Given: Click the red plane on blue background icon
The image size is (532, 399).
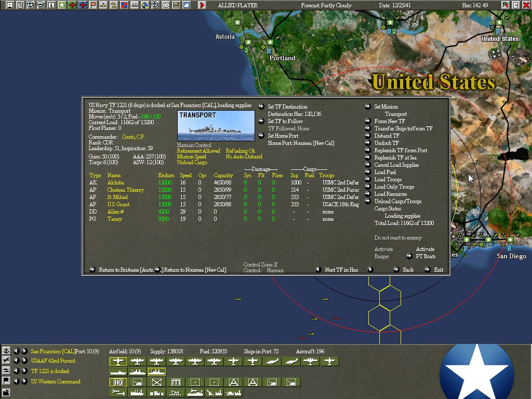Looking at the screenshot, I should point(83,5).
